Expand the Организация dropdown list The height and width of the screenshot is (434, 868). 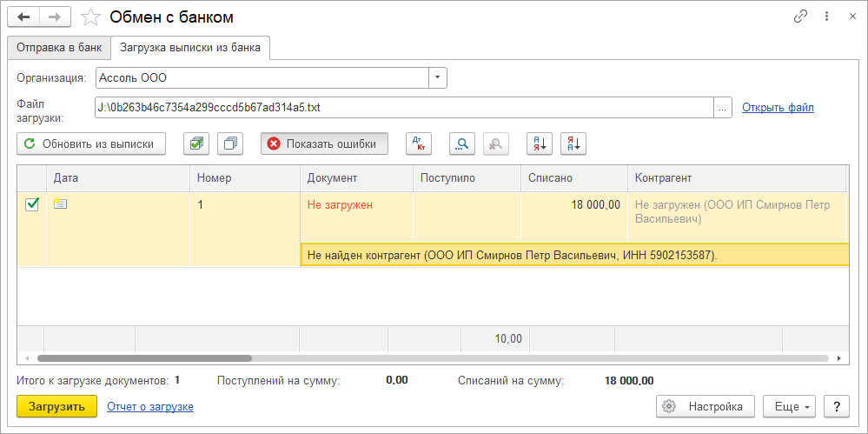[x=438, y=78]
